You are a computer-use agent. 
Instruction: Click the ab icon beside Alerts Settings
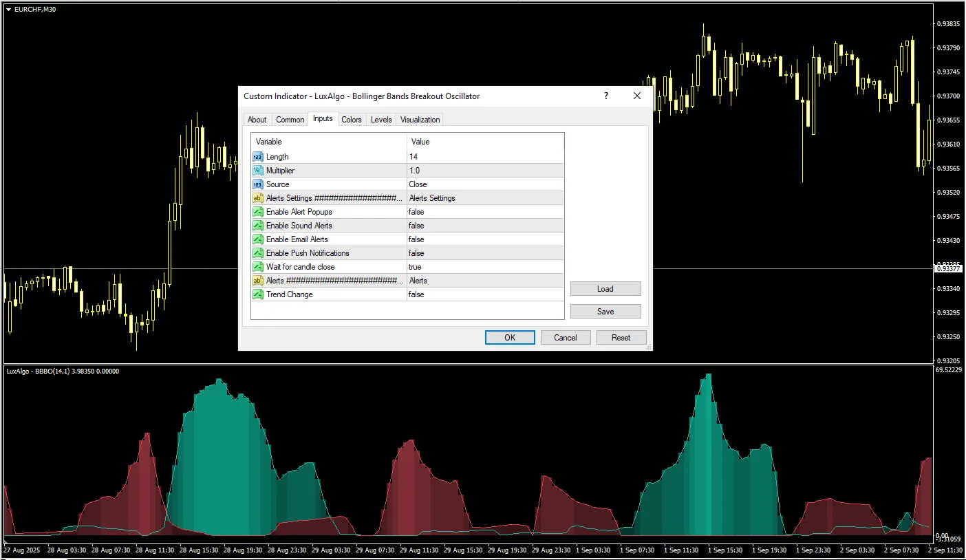[257, 197]
